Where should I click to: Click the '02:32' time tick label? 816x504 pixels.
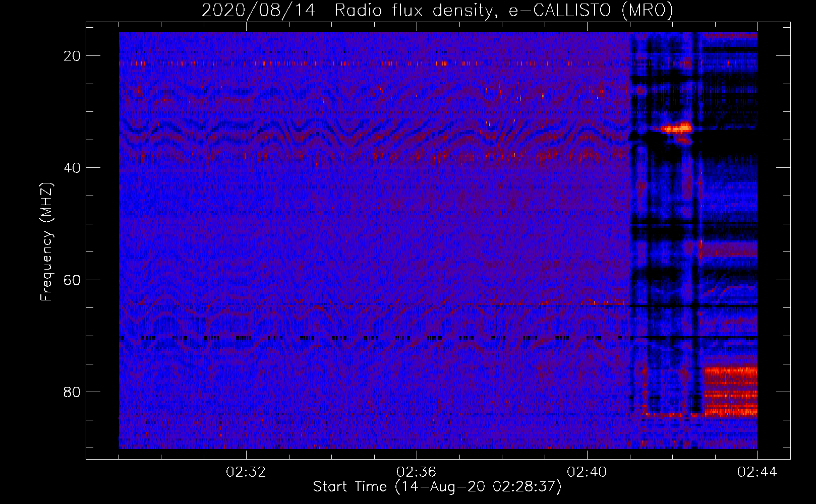click(x=246, y=472)
